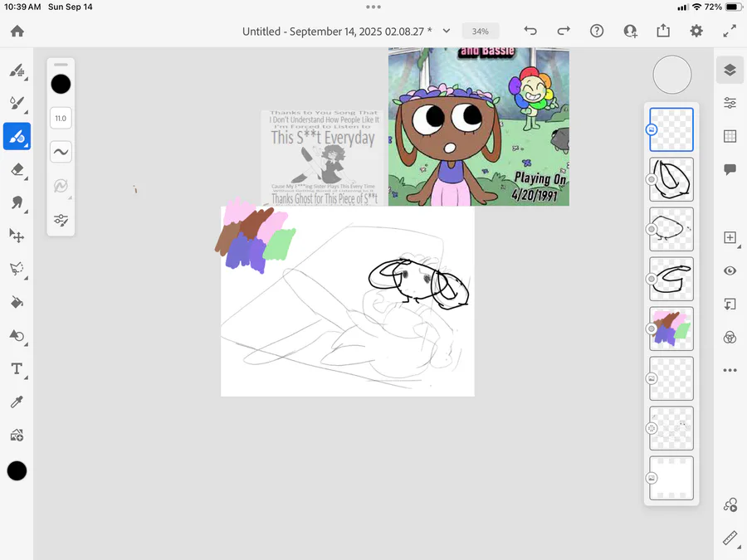Select the Eraser tool
Viewport: 747px width, 560px height.
point(17,169)
